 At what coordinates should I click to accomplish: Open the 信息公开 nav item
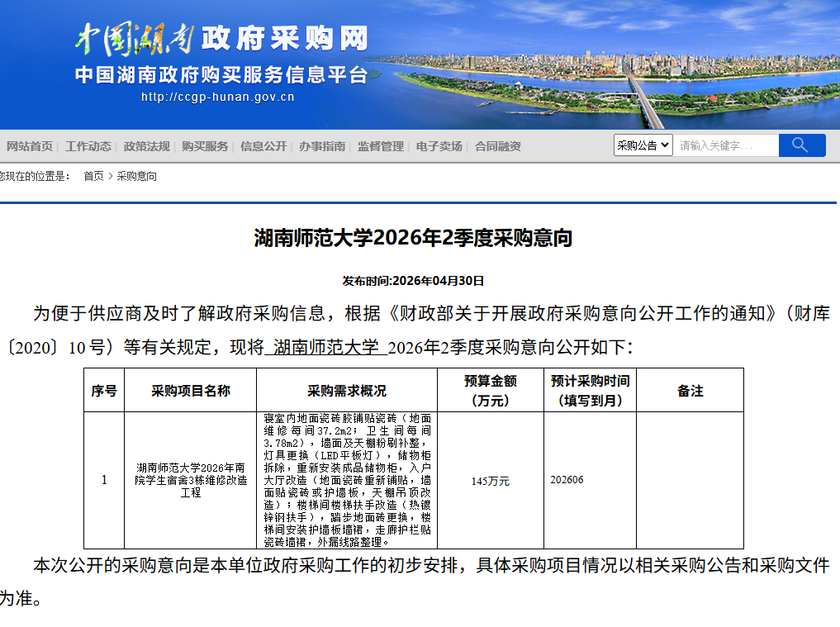point(263,146)
